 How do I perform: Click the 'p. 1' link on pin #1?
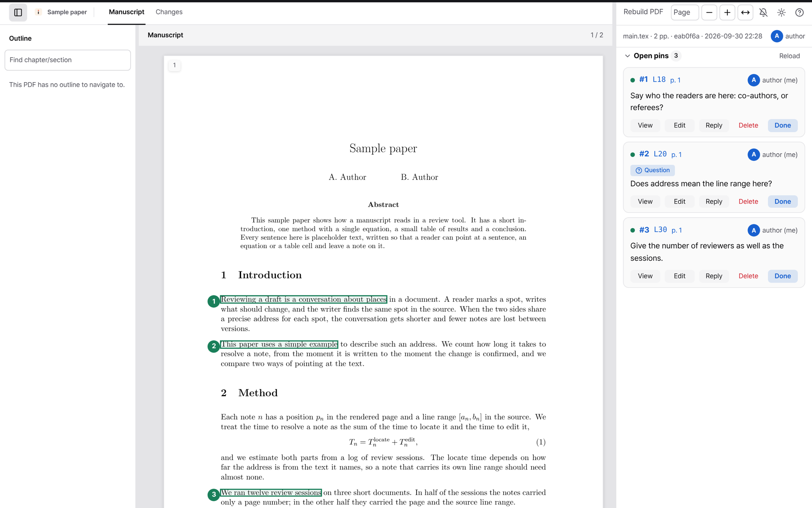[675, 80]
